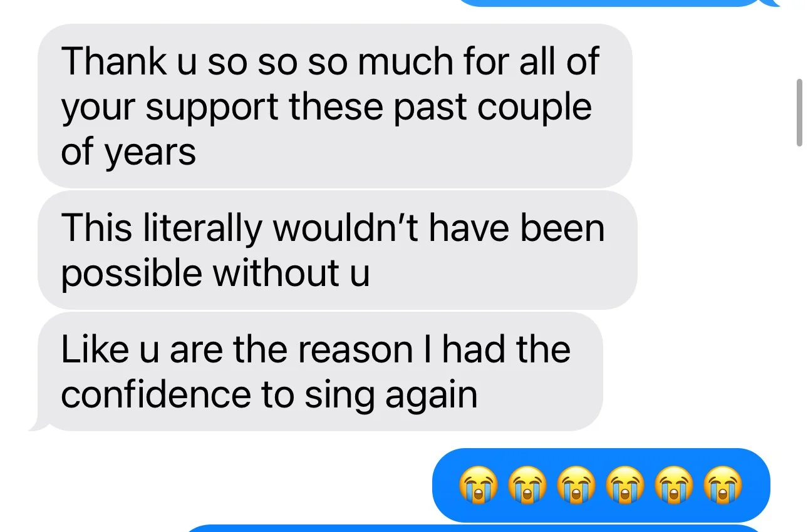This screenshot has height=532, width=808.
Task: Click the first crying emoji in blue bubble
Action: coord(479,485)
